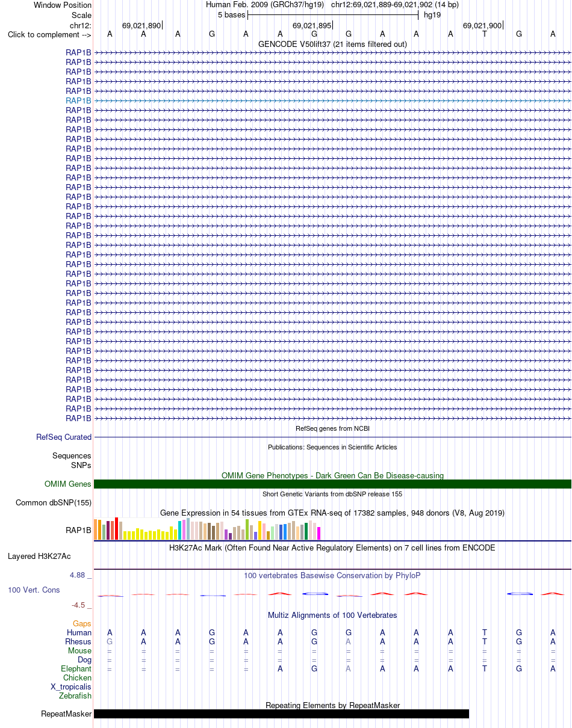
Task: Click the Scale label
Action: (x=81, y=15)
